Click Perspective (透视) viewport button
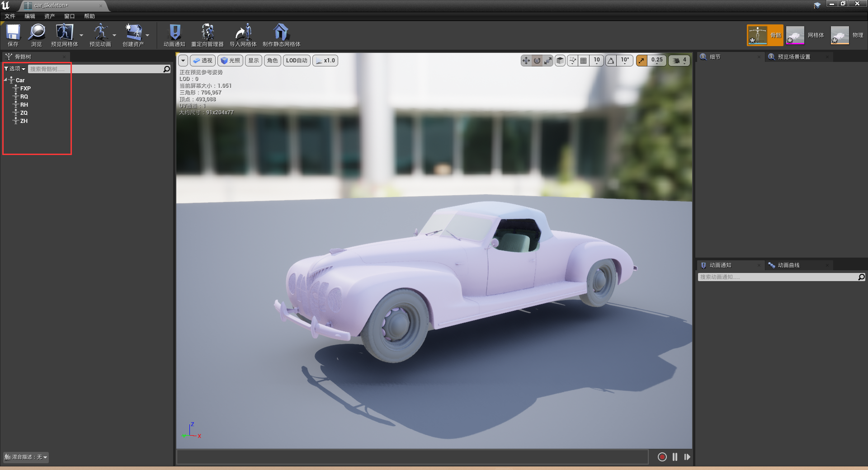The image size is (868, 470). [x=203, y=61]
